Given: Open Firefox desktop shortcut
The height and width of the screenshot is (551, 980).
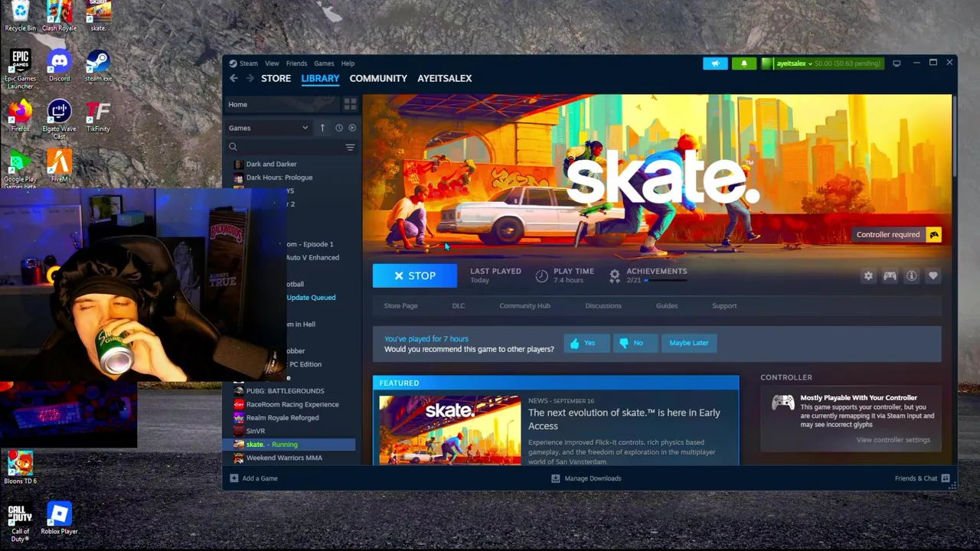Looking at the screenshot, I should [20, 116].
